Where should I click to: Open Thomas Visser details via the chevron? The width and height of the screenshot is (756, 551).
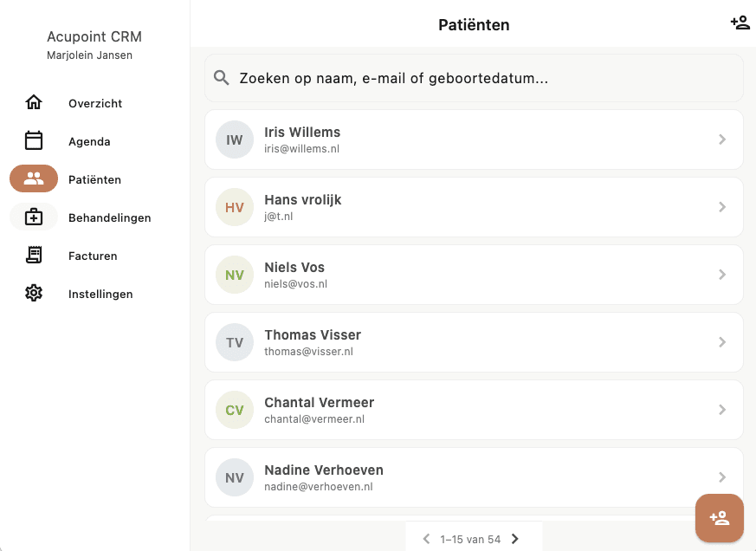coord(722,342)
